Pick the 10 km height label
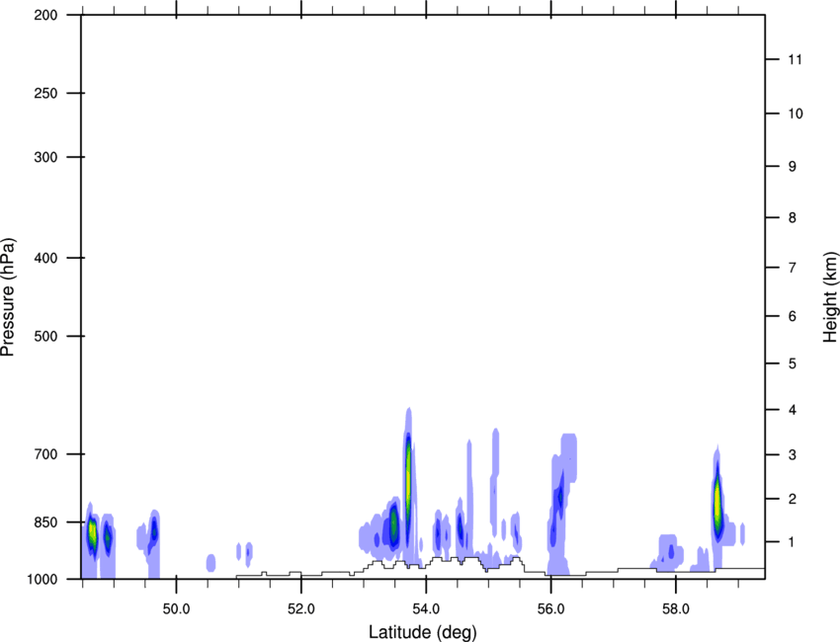The image size is (840, 642). (795, 114)
